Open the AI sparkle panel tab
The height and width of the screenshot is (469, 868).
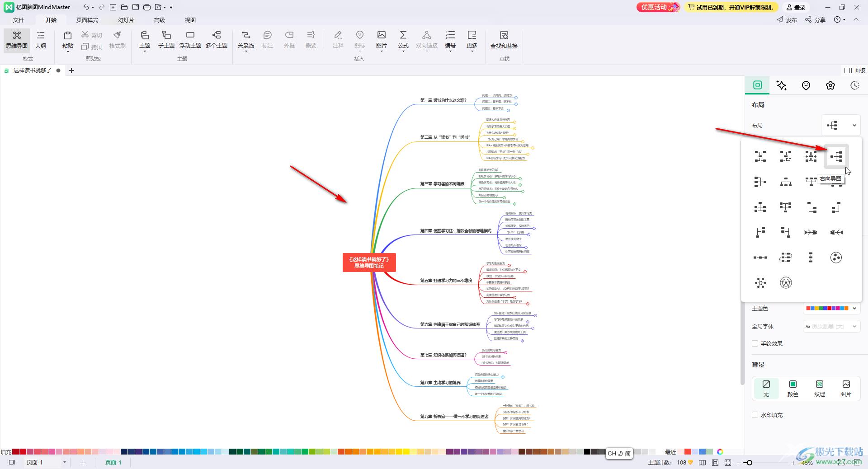pyautogui.click(x=782, y=85)
